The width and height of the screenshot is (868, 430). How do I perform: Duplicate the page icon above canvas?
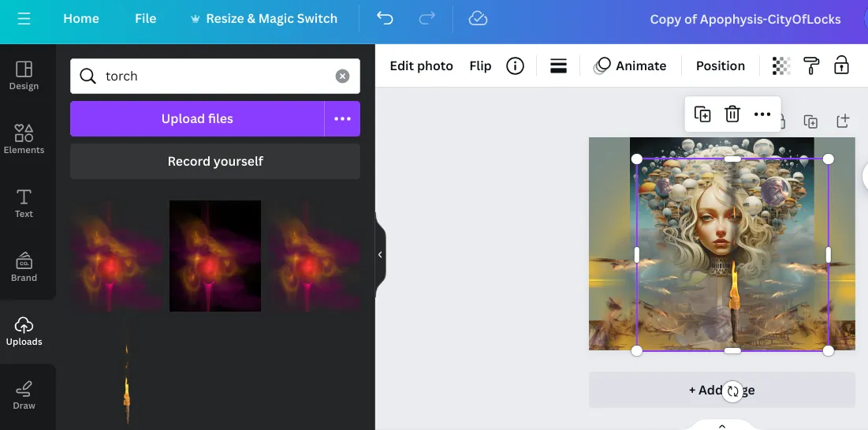click(x=810, y=122)
